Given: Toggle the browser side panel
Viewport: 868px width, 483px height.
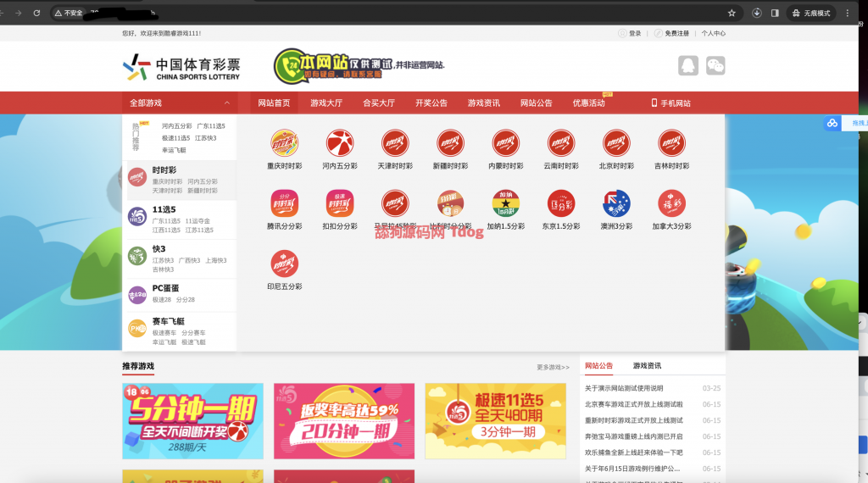Looking at the screenshot, I should tap(775, 13).
